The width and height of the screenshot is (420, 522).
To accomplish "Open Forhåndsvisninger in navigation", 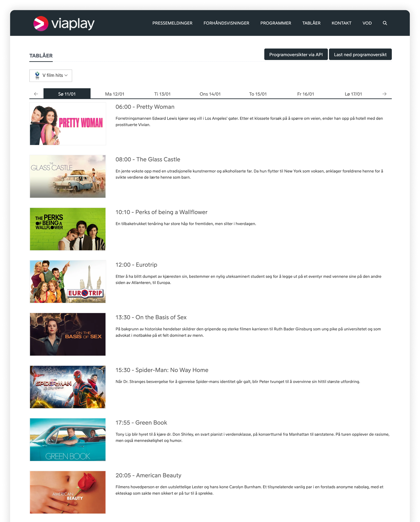I will tap(226, 23).
